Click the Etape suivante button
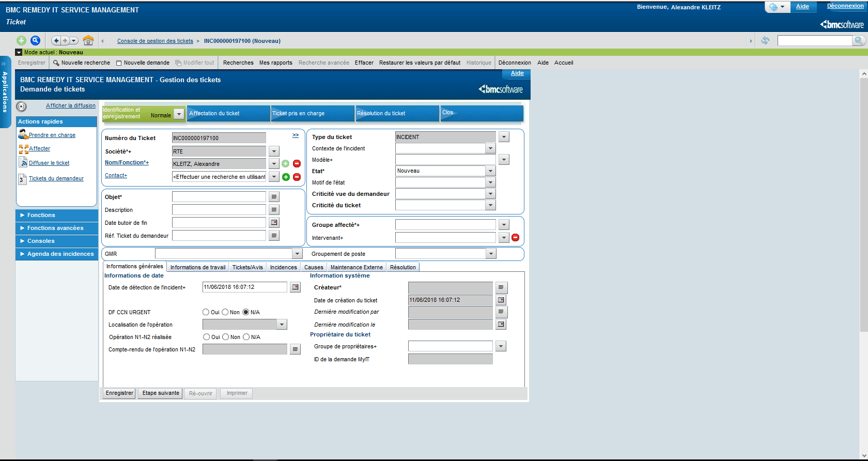 [x=161, y=393]
